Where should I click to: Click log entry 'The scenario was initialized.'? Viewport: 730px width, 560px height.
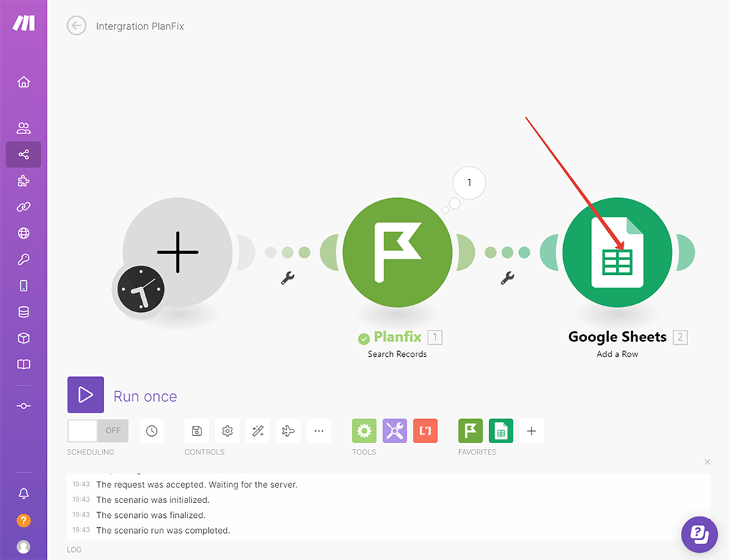click(x=153, y=500)
